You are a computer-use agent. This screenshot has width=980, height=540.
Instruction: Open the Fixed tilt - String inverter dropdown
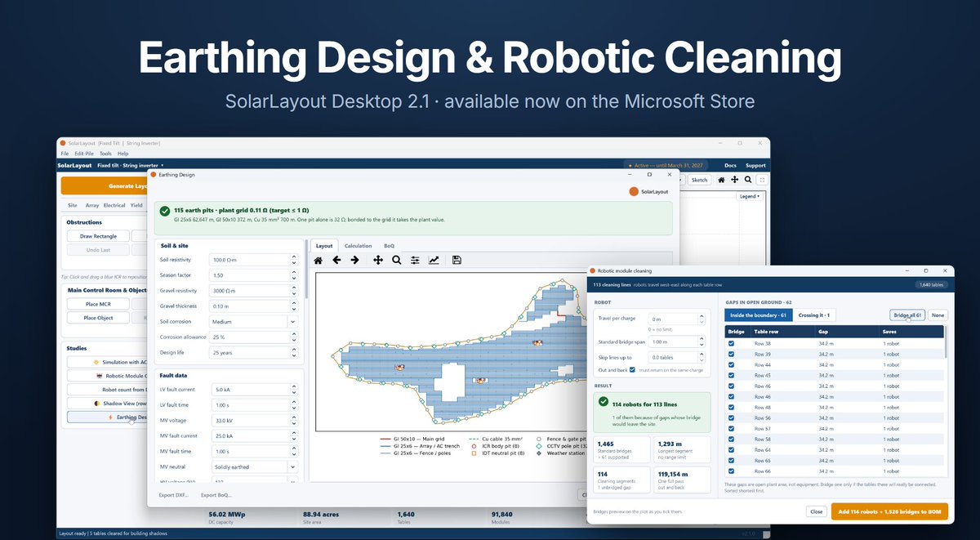coord(130,165)
